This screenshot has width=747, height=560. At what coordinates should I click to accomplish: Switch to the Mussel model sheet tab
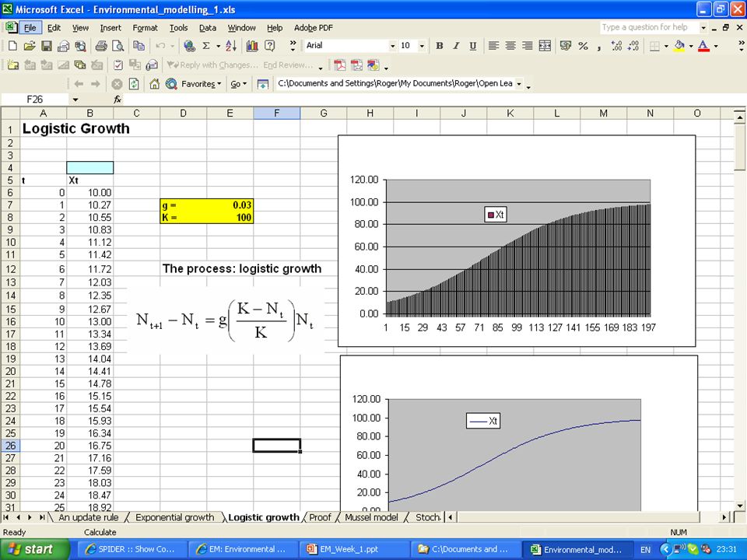coord(371,517)
